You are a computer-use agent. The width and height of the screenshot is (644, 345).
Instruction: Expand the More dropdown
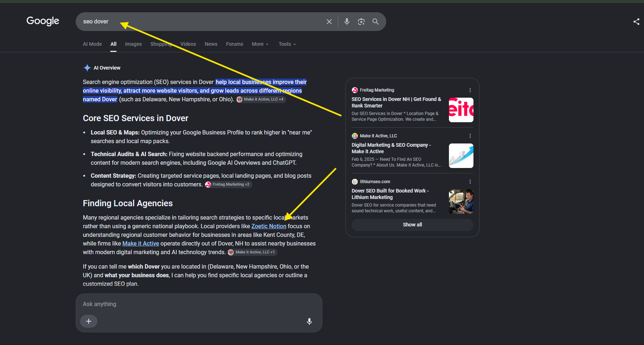(x=260, y=44)
